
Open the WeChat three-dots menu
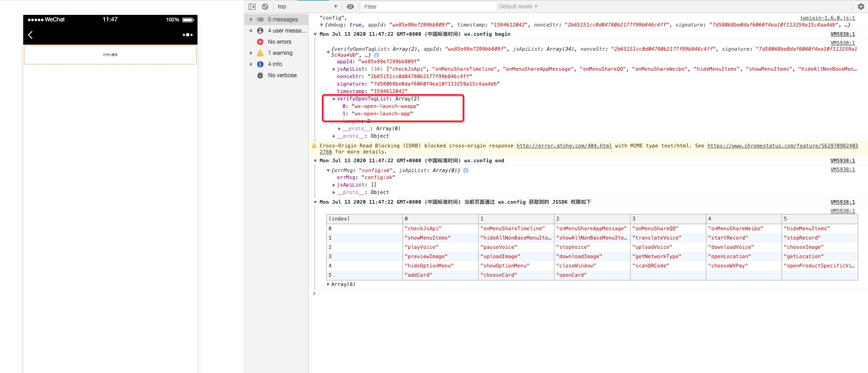(188, 35)
